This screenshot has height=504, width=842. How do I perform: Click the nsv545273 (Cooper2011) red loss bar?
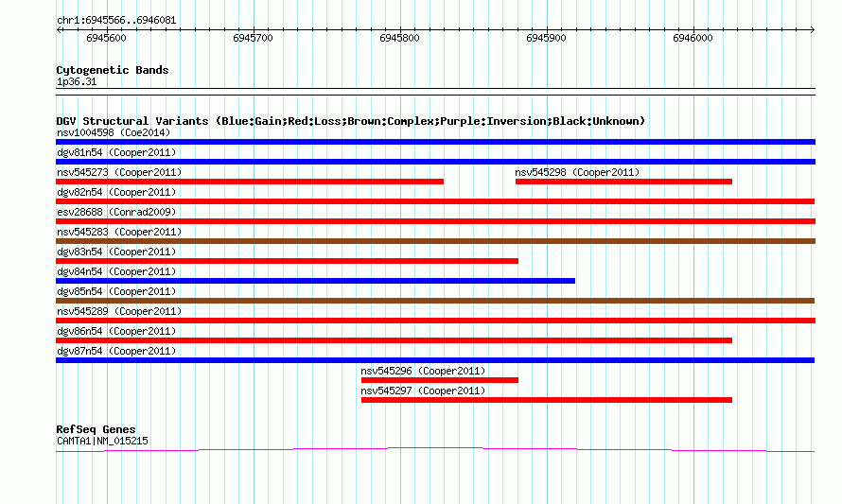click(250, 182)
